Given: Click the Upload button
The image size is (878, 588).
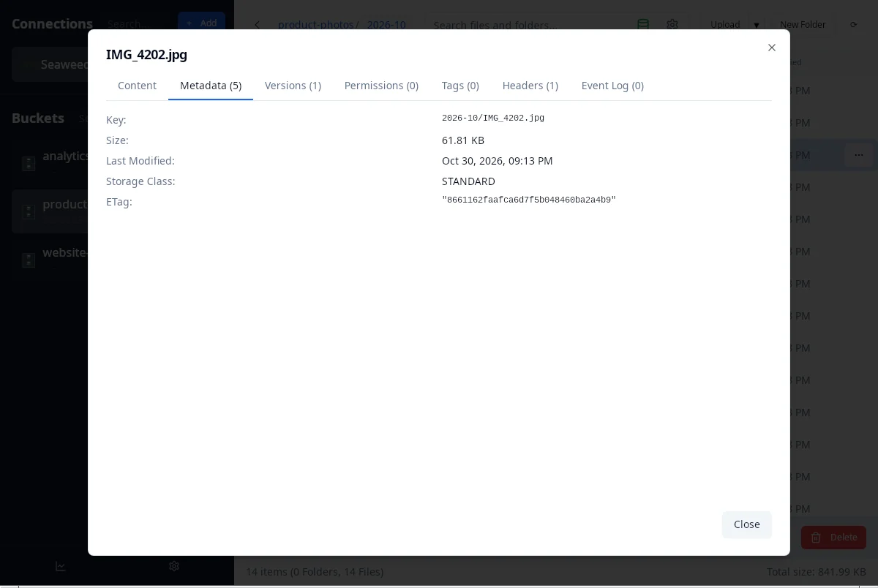Looking at the screenshot, I should [x=725, y=25].
